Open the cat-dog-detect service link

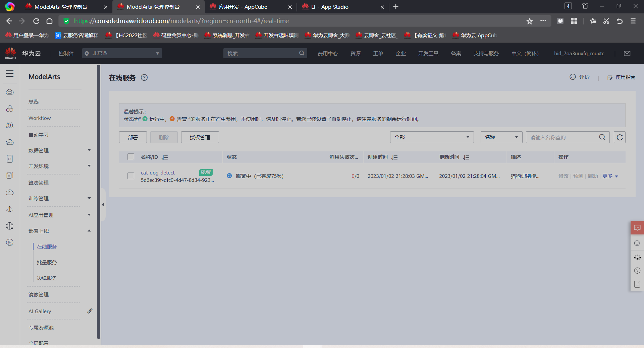158,172
